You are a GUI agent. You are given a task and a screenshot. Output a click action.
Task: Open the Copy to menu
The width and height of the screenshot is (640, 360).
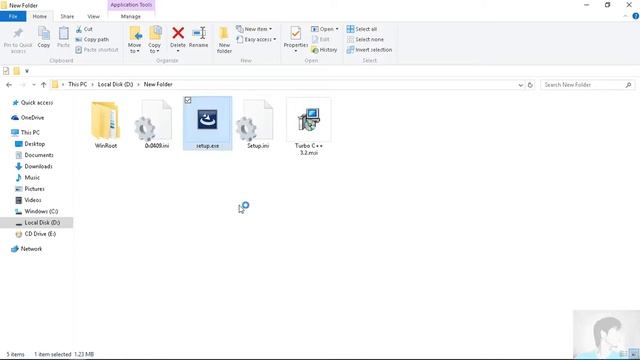(x=155, y=40)
